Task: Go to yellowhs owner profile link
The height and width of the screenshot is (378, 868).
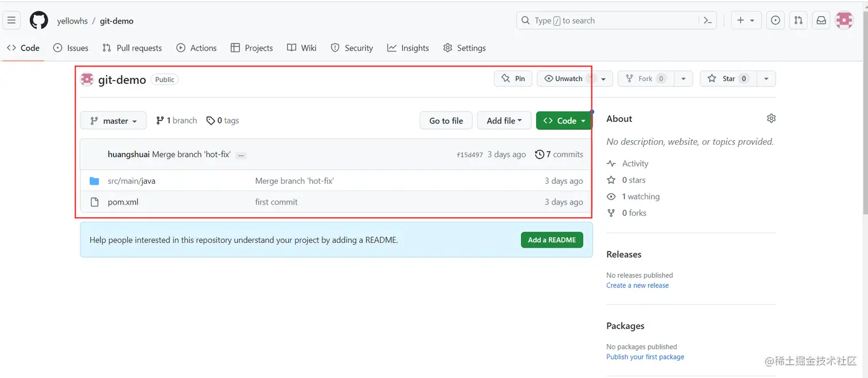Action: (72, 21)
